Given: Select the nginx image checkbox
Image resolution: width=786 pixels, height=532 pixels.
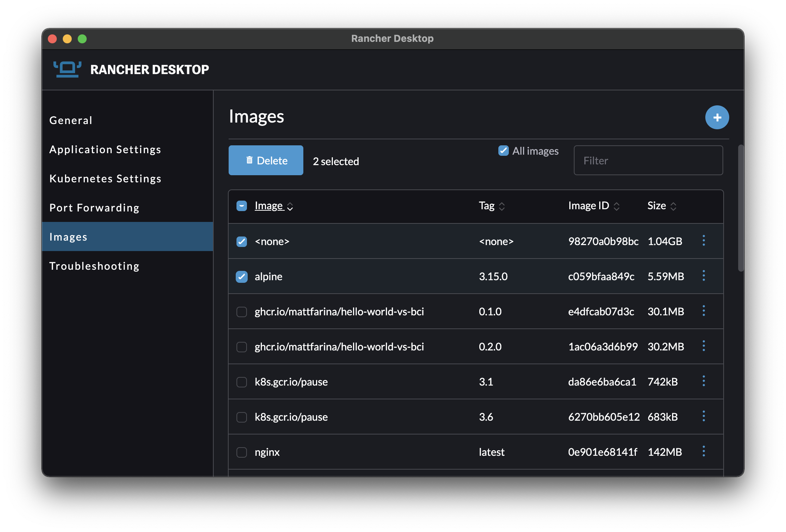Looking at the screenshot, I should click(242, 452).
